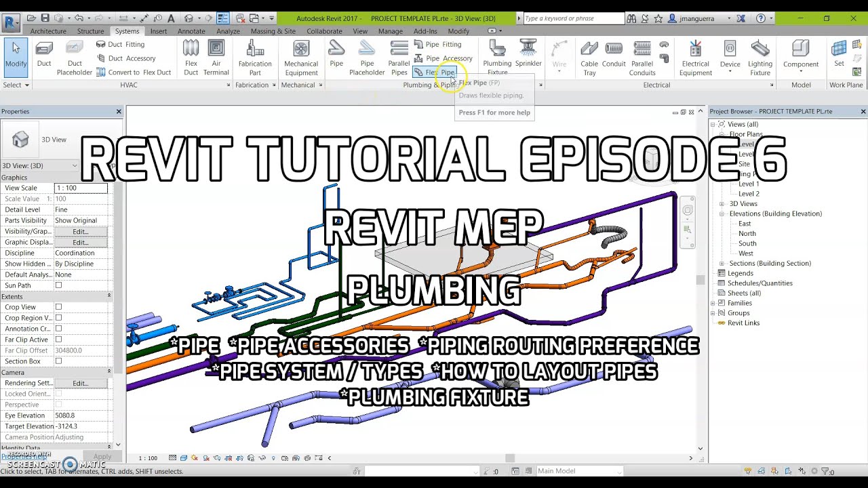Open the Structure ribbon tab
The height and width of the screenshot is (488, 868).
[x=90, y=31]
